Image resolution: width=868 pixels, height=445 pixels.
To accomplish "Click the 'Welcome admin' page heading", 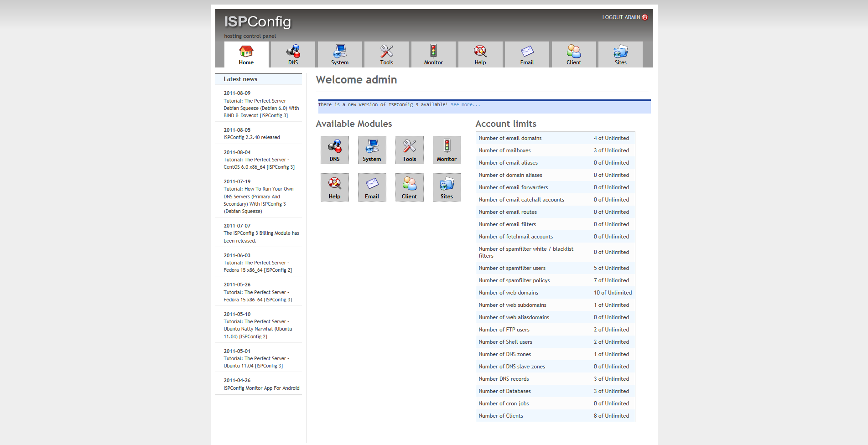I will [356, 80].
